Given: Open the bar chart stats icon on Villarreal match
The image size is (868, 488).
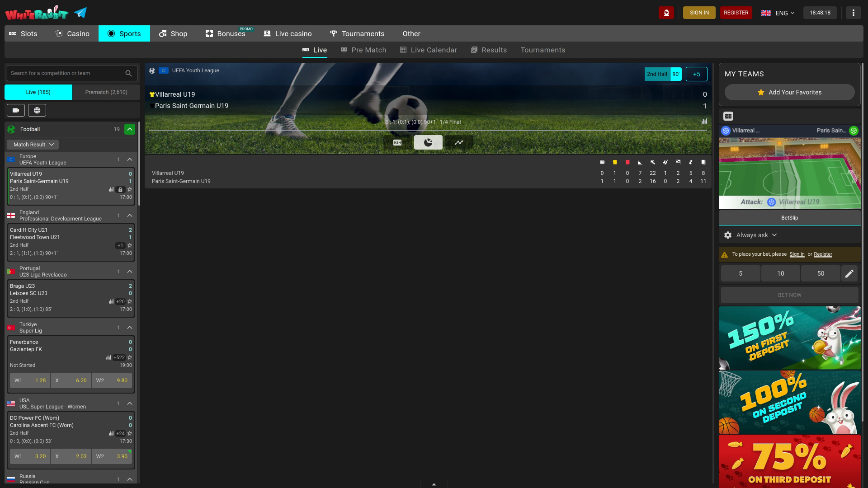Looking at the screenshot, I should (x=111, y=189).
